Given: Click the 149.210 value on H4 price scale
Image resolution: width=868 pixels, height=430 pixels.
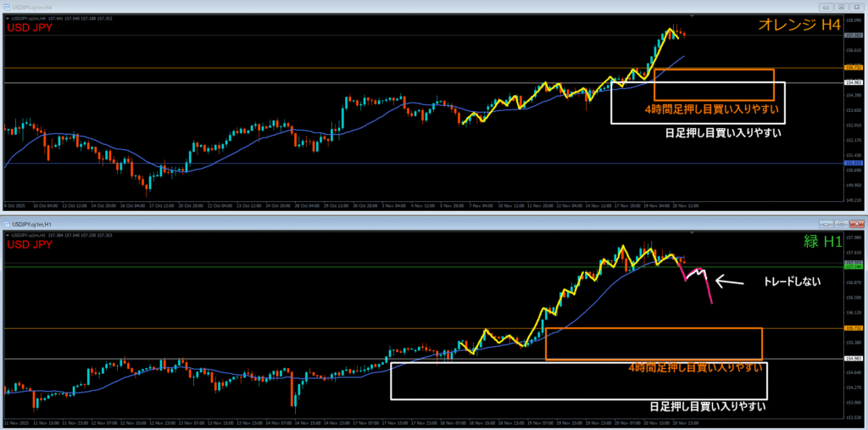Looking at the screenshot, I should click(852, 200).
